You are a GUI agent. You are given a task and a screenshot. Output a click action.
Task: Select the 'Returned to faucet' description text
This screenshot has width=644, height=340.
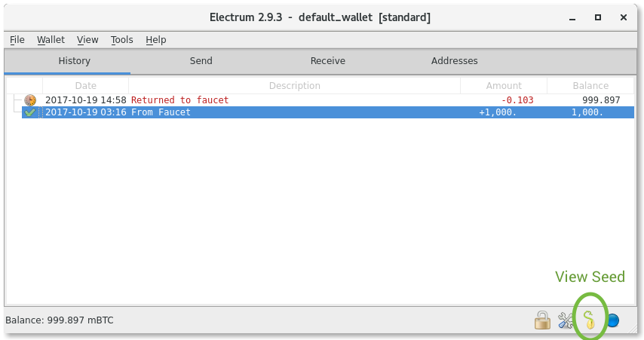tap(179, 100)
